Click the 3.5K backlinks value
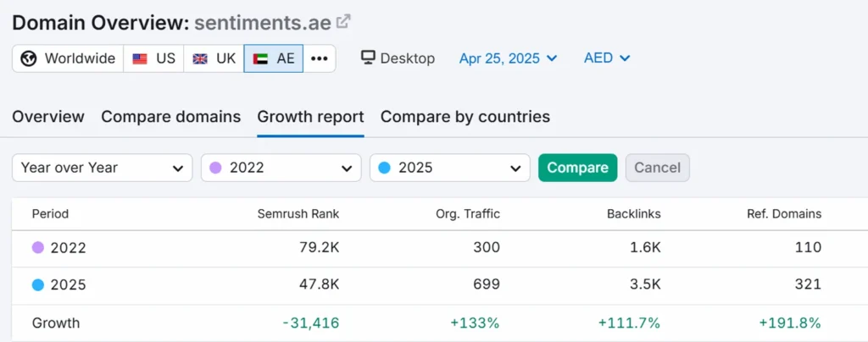 (x=644, y=285)
